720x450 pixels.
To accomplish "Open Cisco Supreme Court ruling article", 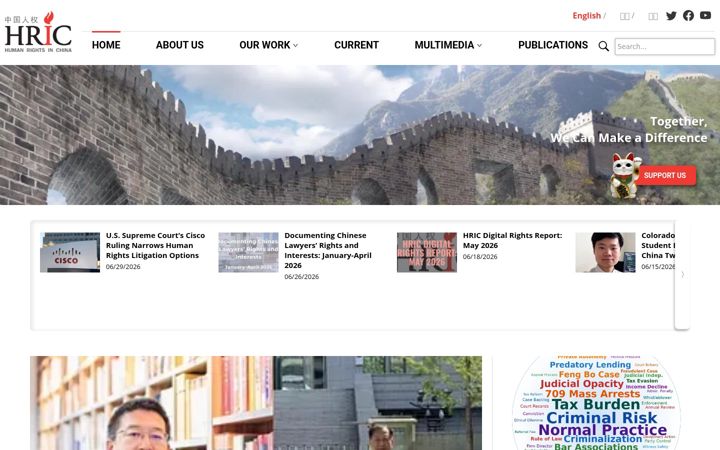I will pyautogui.click(x=155, y=245).
